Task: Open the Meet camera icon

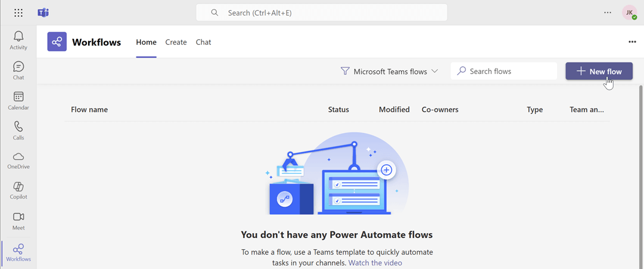Action: tap(18, 220)
